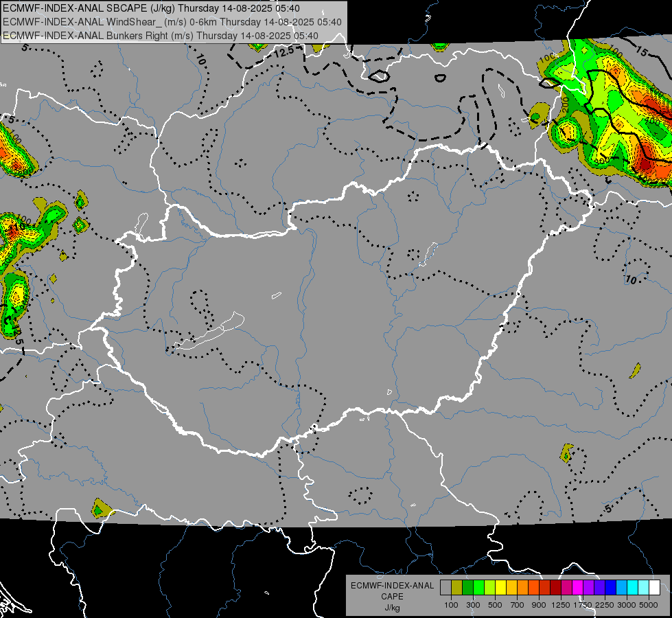Select the pure blue legend swatch
Image resolution: width=672 pixels, height=618 pixels.
[611, 588]
